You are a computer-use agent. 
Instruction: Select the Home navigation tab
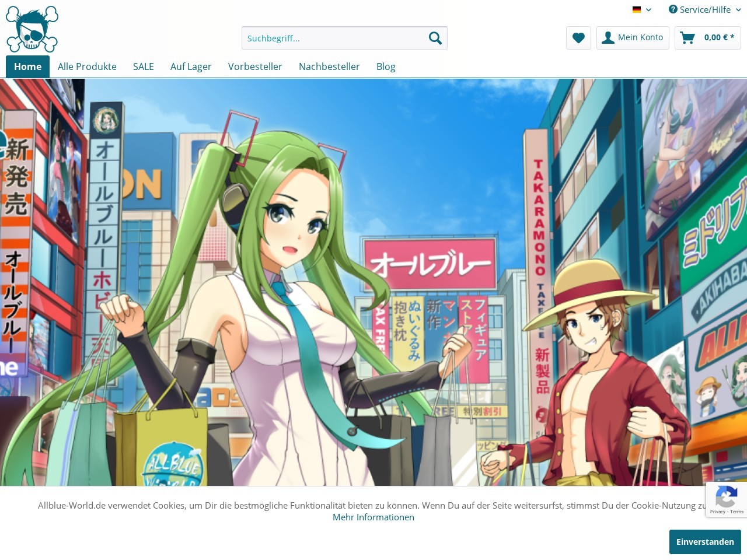tap(27, 66)
